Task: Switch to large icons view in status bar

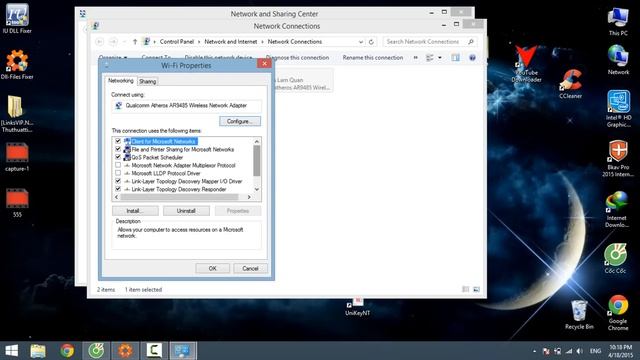Action: pos(476,289)
